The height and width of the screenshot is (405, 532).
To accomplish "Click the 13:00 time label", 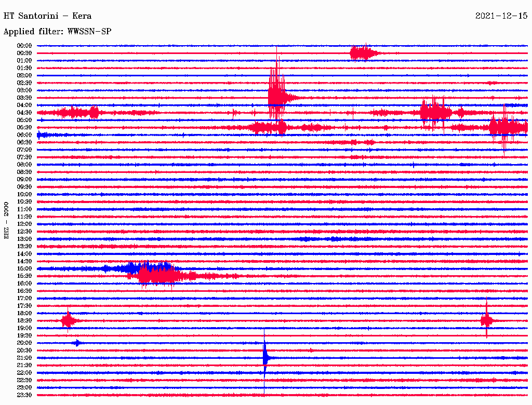I will click(x=24, y=239).
